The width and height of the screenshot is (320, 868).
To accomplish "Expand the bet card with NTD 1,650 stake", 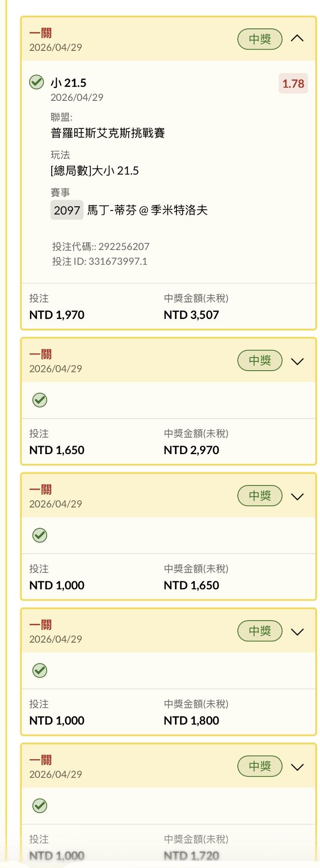I will (x=298, y=361).
